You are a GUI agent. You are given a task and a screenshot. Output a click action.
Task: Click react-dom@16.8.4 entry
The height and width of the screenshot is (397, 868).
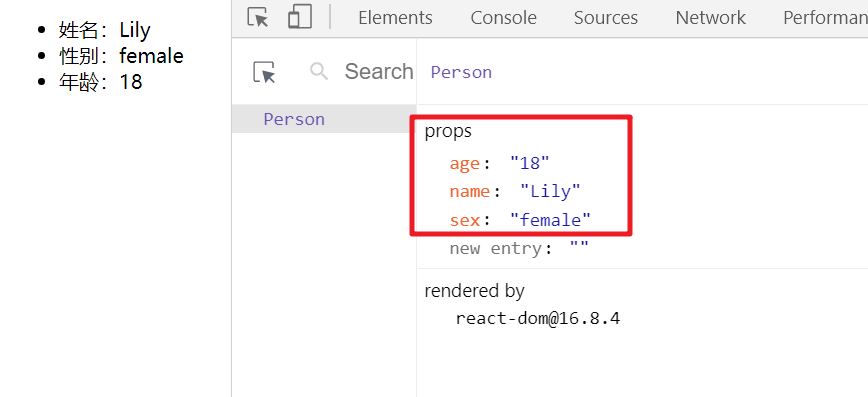click(538, 318)
